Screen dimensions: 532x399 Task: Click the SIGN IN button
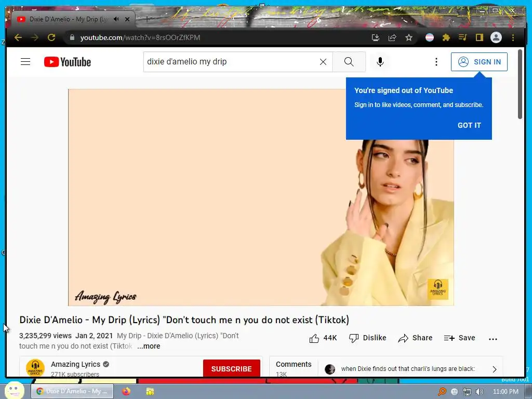coord(479,62)
